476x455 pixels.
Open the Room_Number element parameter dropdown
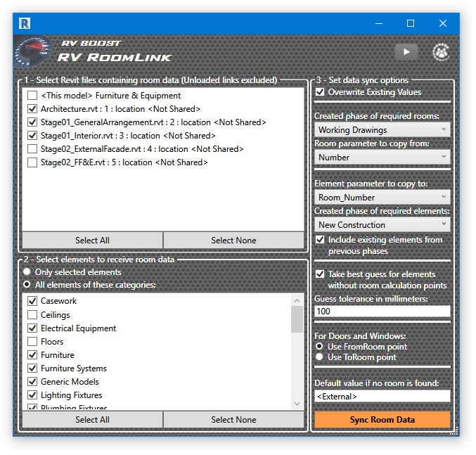[382, 197]
